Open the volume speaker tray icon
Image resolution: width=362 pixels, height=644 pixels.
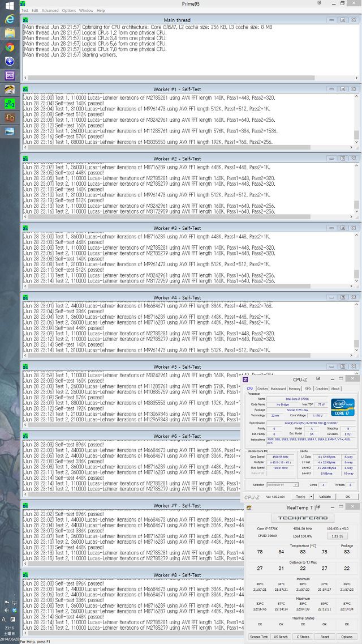(6, 611)
